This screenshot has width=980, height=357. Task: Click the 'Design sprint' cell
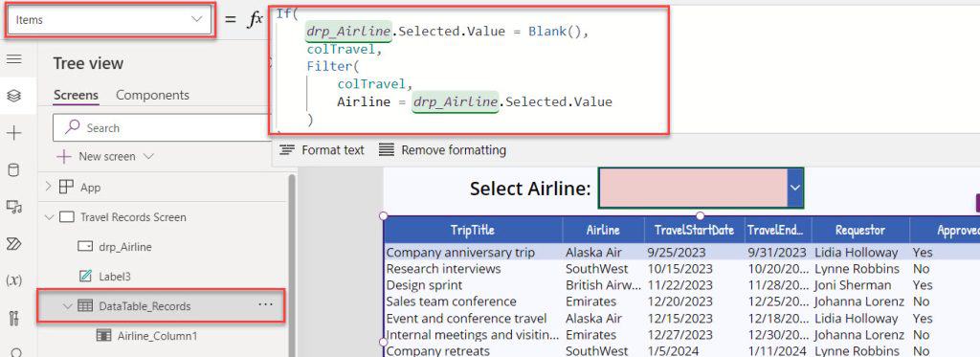tap(424, 285)
